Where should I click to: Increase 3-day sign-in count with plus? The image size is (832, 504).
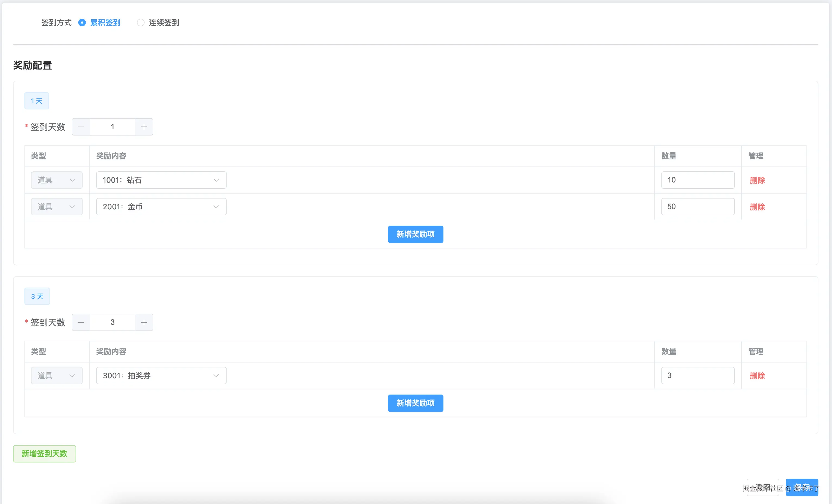144,322
